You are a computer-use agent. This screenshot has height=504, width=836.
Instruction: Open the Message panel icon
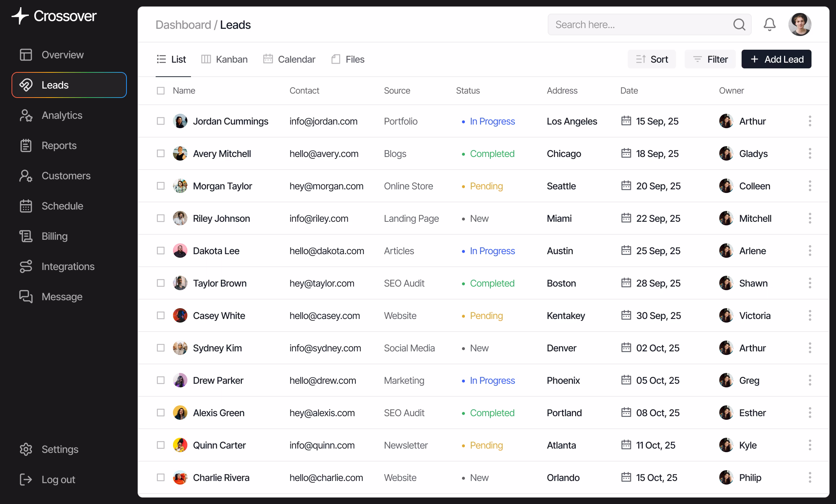click(x=26, y=297)
